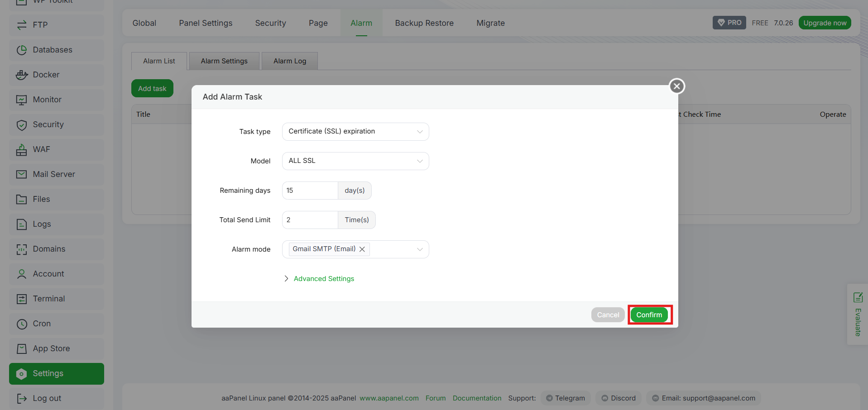Click the App Store bag icon
The image size is (868, 410).
coord(22,348)
